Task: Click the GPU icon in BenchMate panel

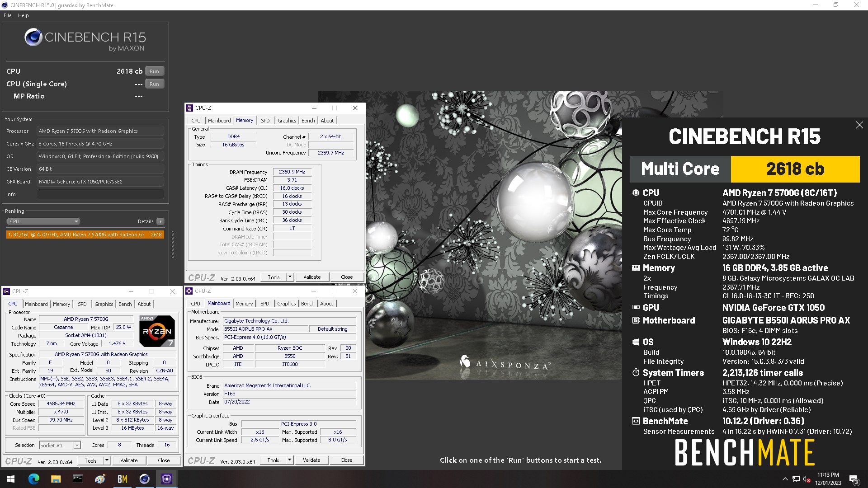Action: click(636, 308)
